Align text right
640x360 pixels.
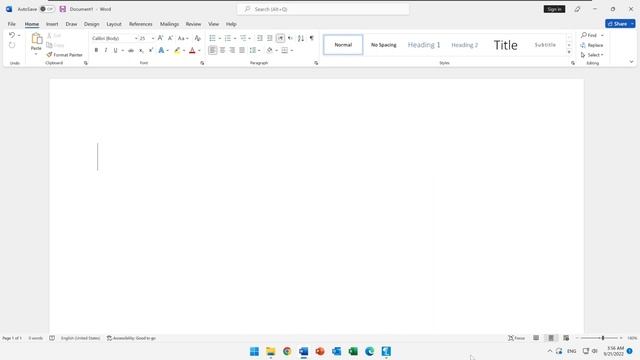click(x=232, y=50)
